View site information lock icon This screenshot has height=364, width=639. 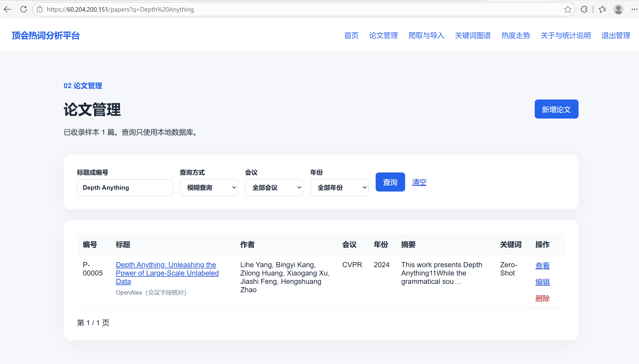tap(40, 9)
